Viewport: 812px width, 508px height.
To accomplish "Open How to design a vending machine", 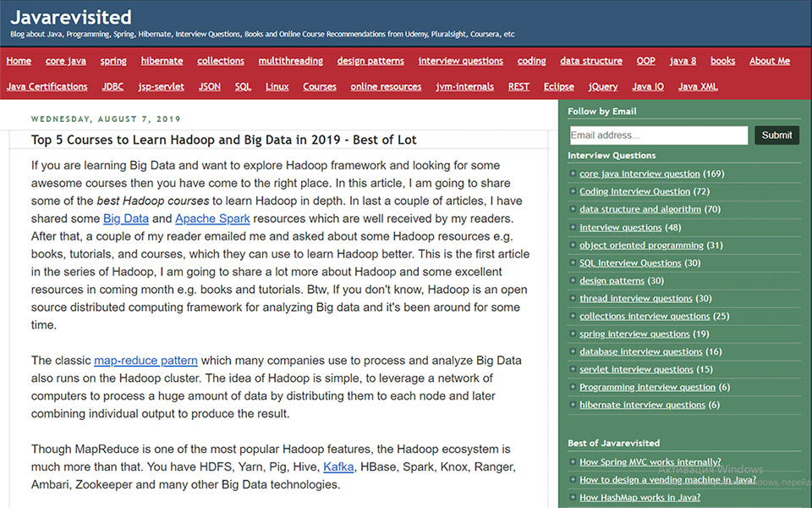I will point(667,479).
